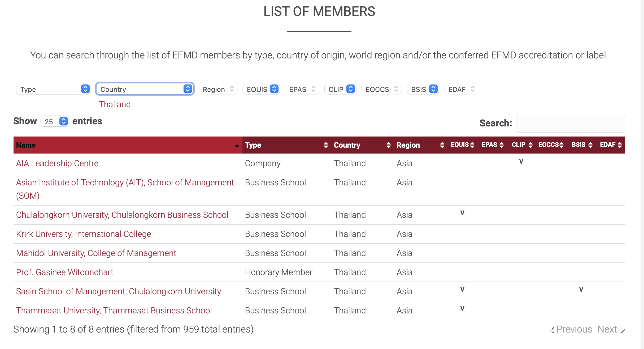Sort table by Region column arrows
644x349 pixels.
pyautogui.click(x=442, y=145)
